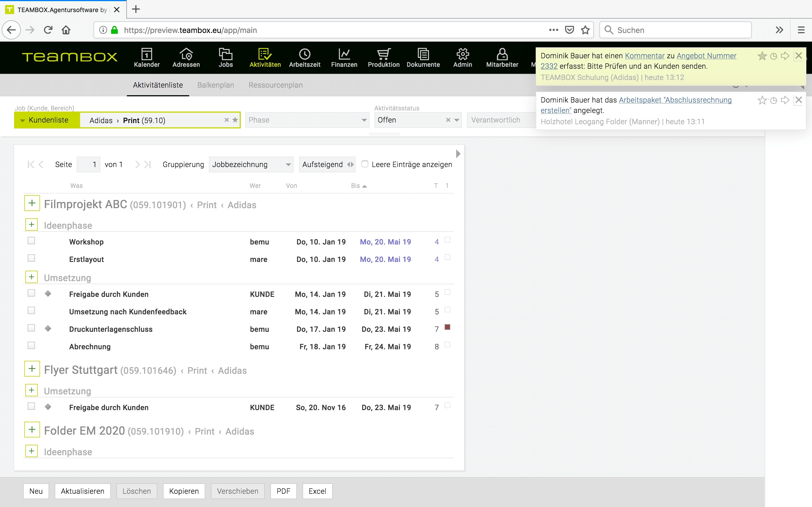Open the Admin gear icon
The height and width of the screenshot is (507, 812).
point(462,54)
